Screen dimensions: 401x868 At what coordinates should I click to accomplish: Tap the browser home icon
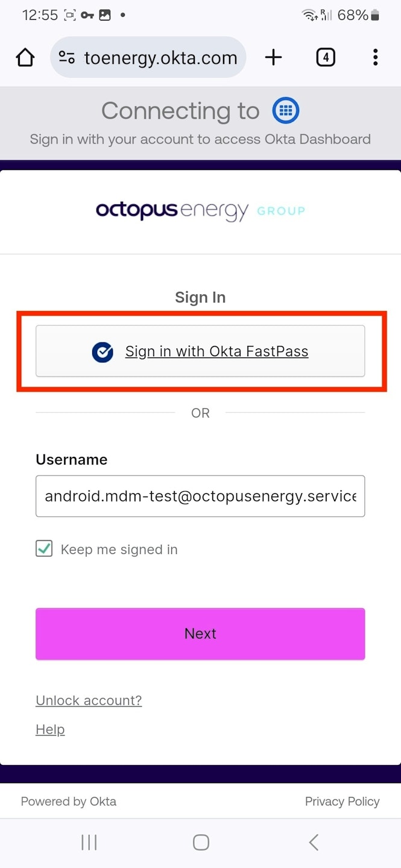click(x=25, y=58)
